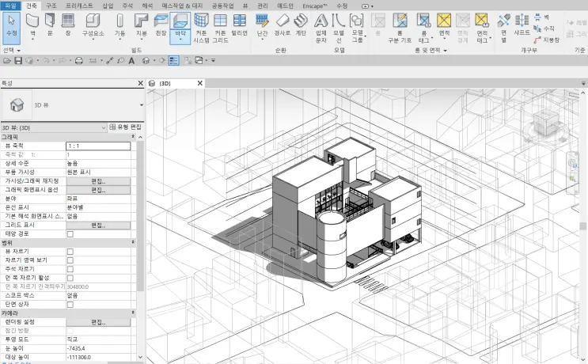Toggle the 자르기 영역 보기 checkbox

point(70,260)
